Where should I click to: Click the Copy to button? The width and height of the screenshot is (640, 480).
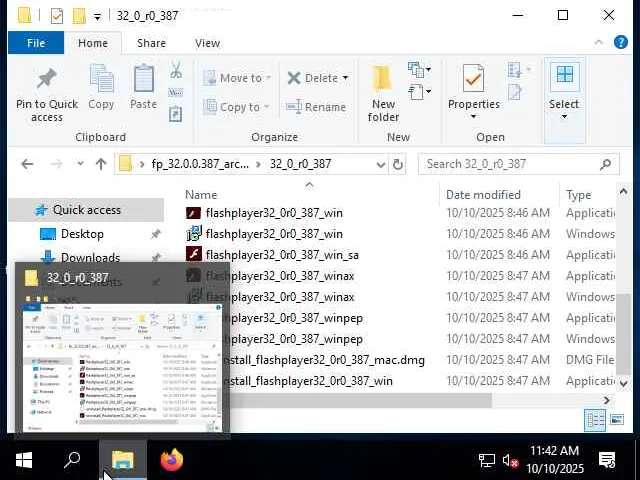[x=236, y=107]
